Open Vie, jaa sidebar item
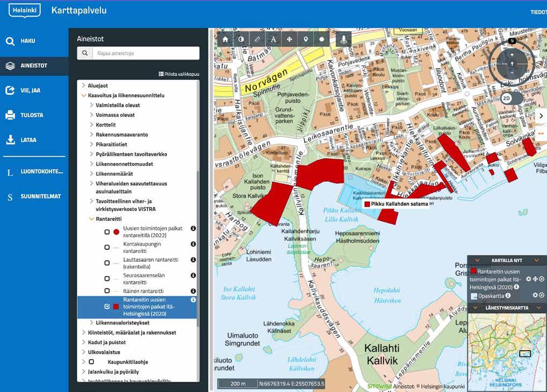 click(x=34, y=91)
